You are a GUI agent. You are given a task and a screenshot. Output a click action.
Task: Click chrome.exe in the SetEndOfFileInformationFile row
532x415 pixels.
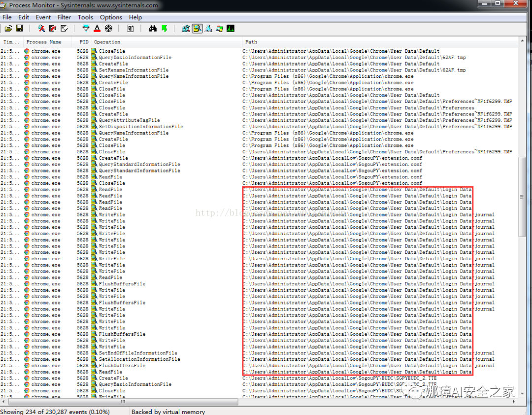click(x=46, y=353)
